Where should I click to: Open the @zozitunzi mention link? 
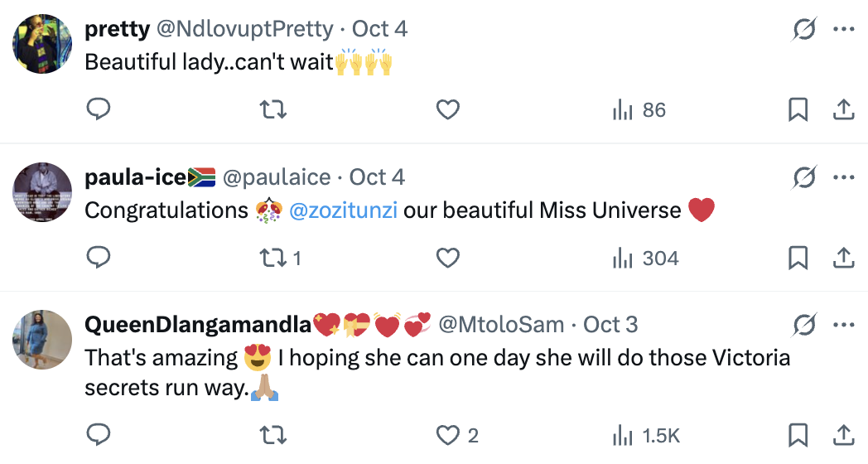[x=343, y=210]
